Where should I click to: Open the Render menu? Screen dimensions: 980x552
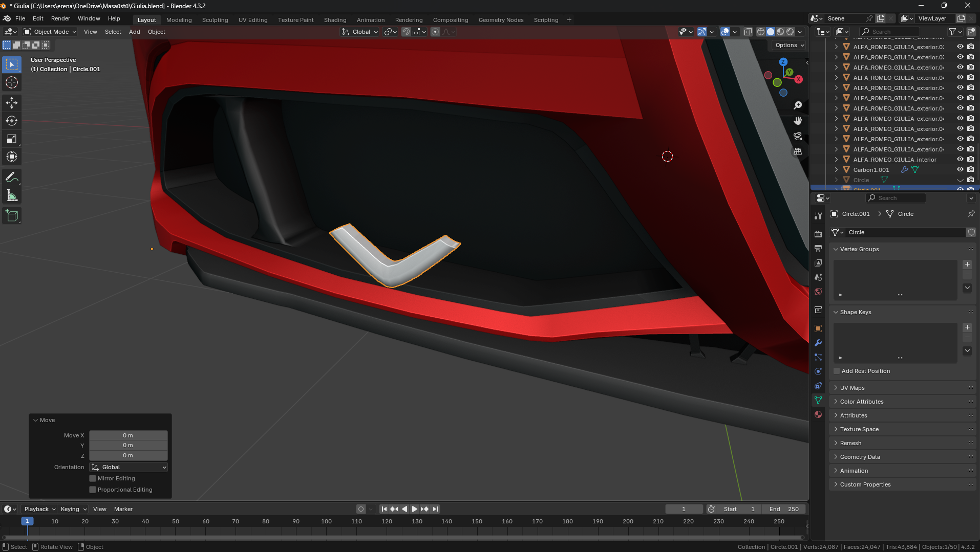(60, 18)
